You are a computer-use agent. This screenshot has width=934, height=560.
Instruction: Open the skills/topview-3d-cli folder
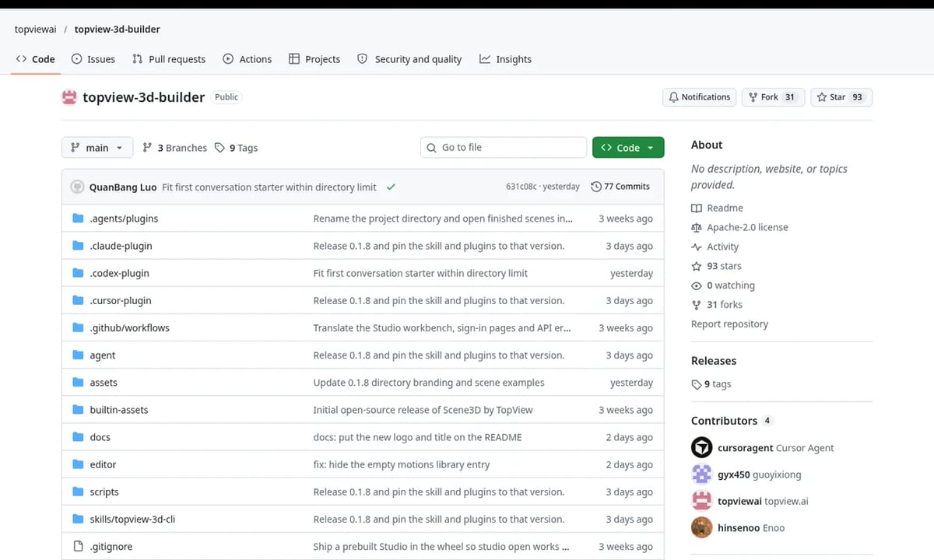[132, 519]
